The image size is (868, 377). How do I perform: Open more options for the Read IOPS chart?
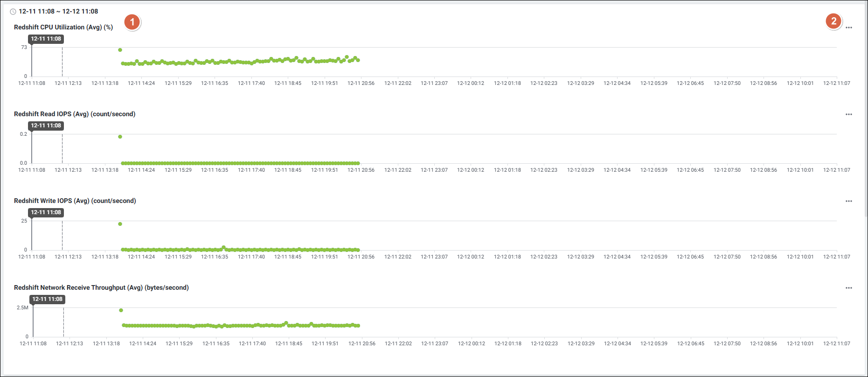[848, 114]
